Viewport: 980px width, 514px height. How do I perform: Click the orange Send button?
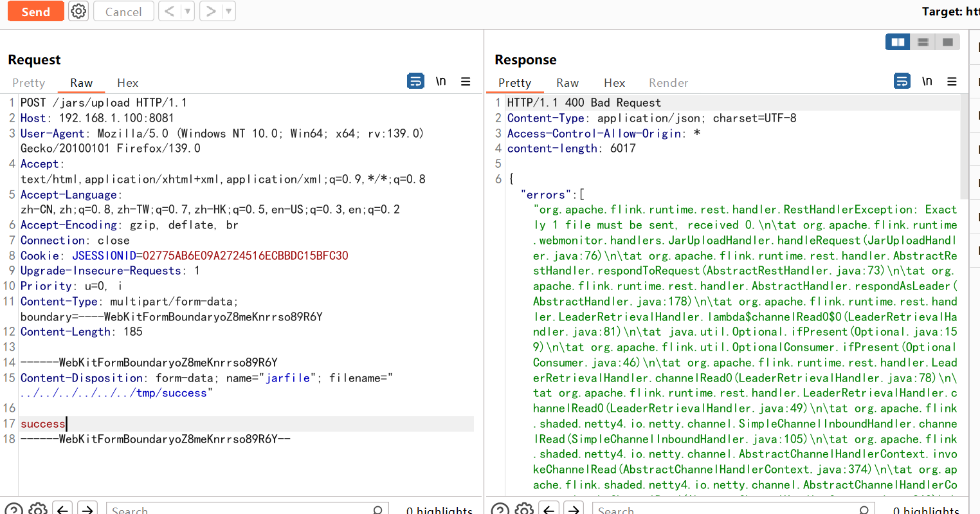35,12
